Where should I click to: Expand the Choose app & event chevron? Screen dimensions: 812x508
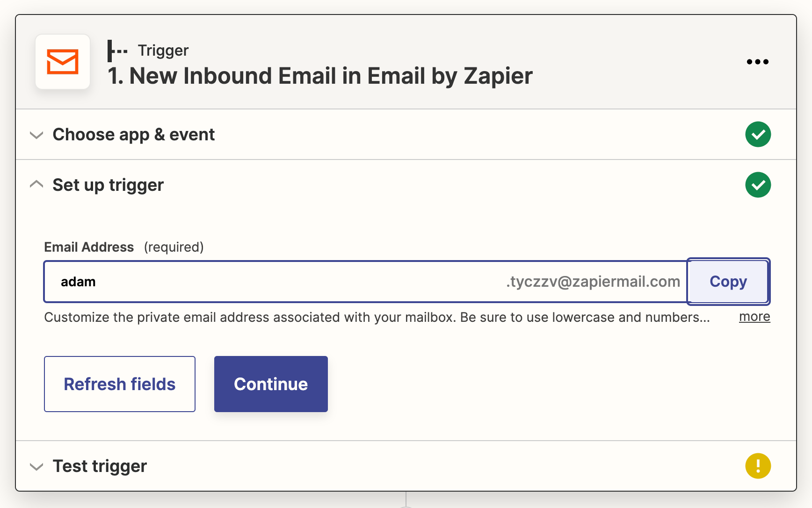(x=36, y=135)
